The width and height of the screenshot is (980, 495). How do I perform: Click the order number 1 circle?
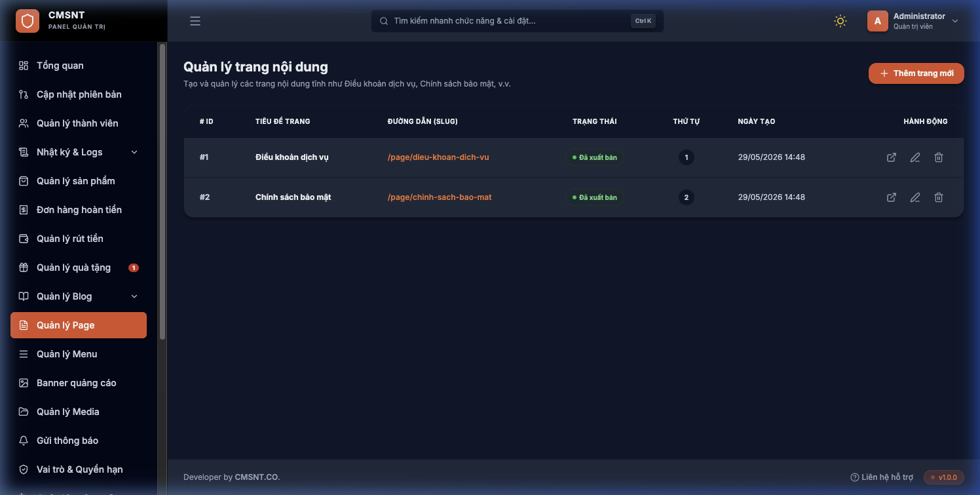point(687,157)
